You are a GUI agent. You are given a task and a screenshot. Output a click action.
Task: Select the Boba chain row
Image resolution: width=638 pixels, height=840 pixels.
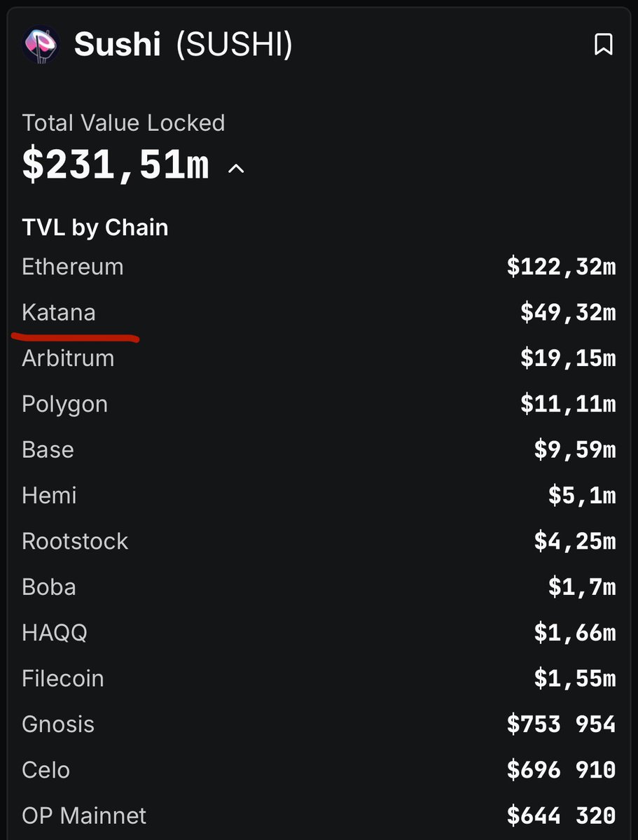[x=319, y=587]
